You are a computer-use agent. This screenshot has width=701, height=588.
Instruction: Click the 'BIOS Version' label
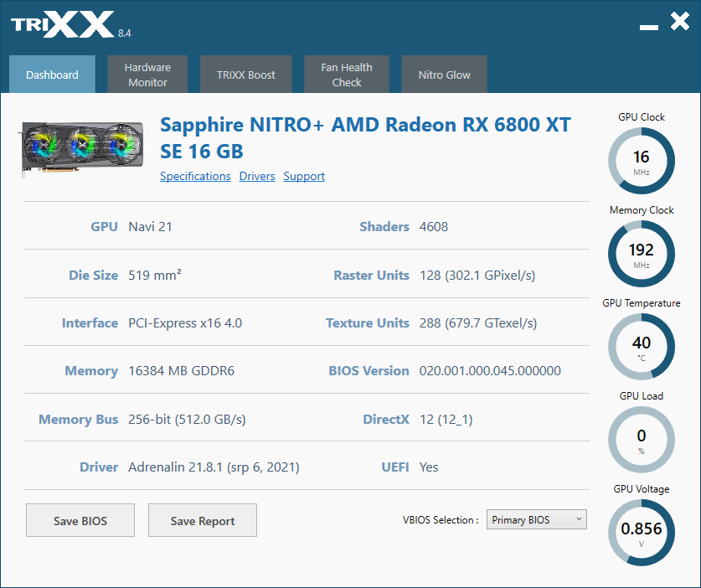[x=369, y=371]
